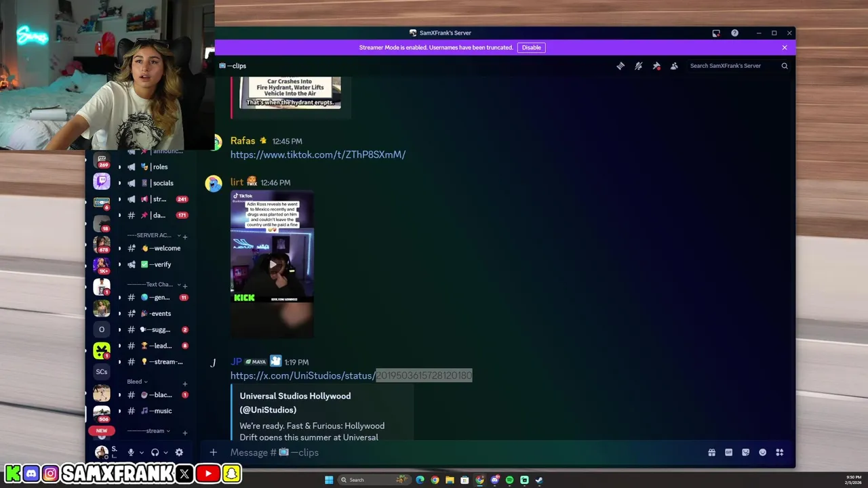
Task: Open the x.com UniStudios status link
Action: click(351, 375)
